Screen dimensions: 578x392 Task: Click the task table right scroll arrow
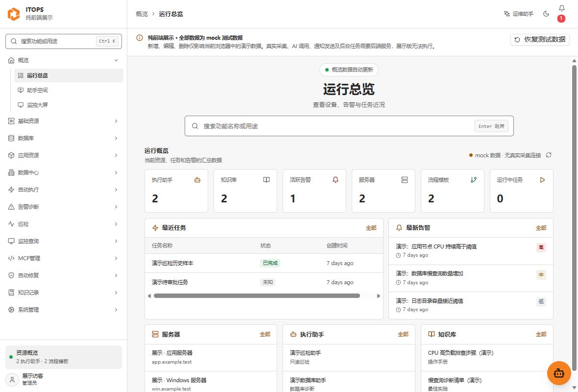[x=379, y=296]
